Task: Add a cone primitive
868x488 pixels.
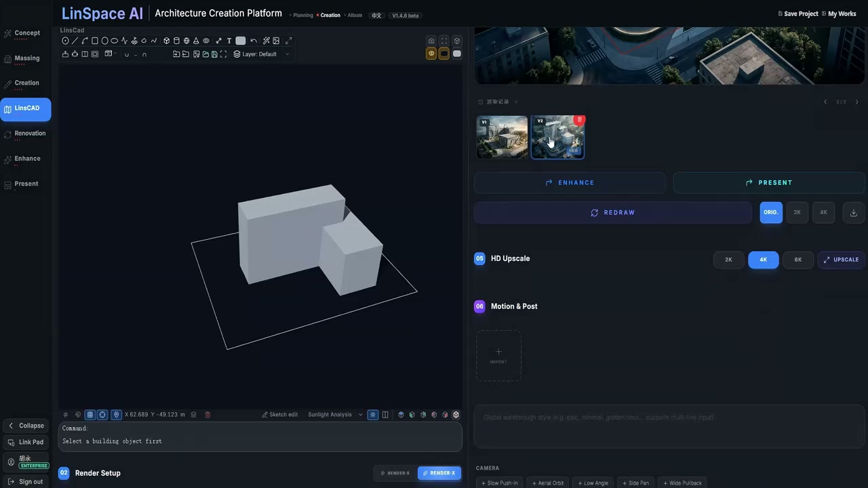Action: pos(196,41)
